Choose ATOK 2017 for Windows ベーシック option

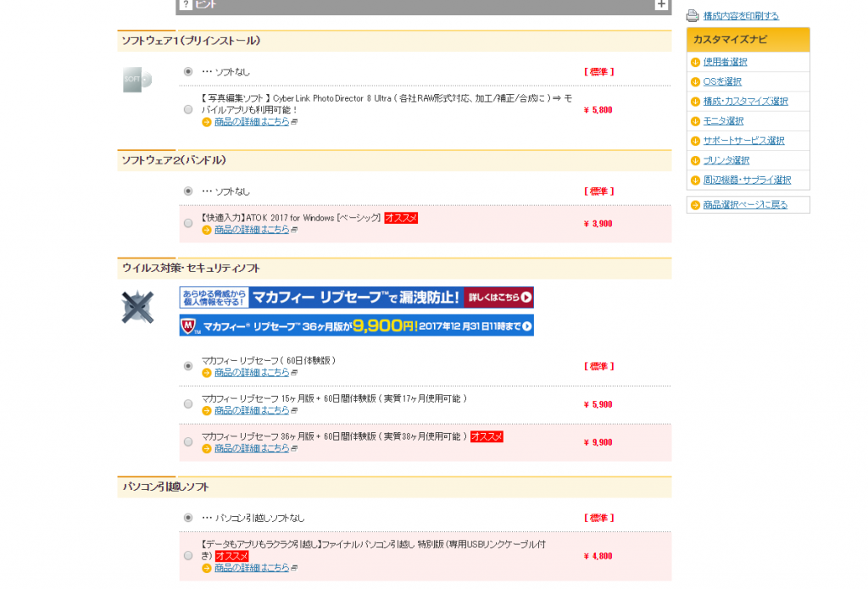click(x=188, y=223)
